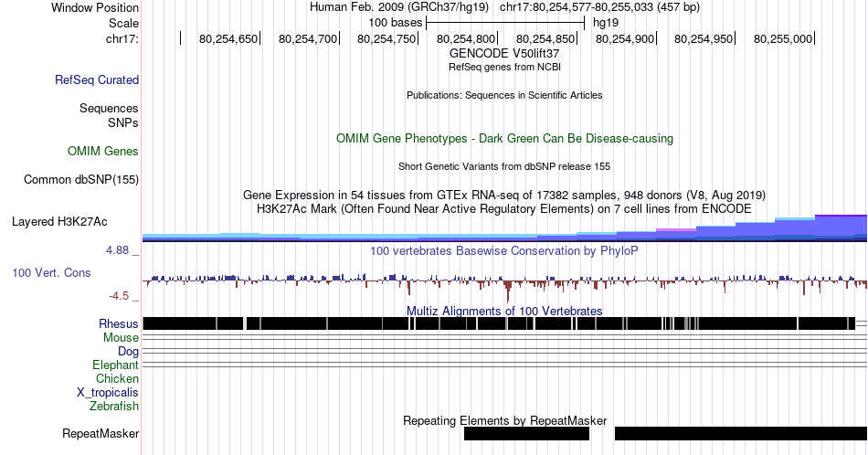Click the OMIM Gene Phenotypes track title

504,138
